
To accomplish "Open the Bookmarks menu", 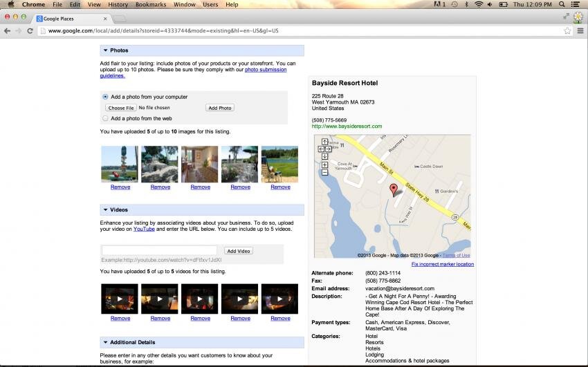I will pyautogui.click(x=151, y=5).
